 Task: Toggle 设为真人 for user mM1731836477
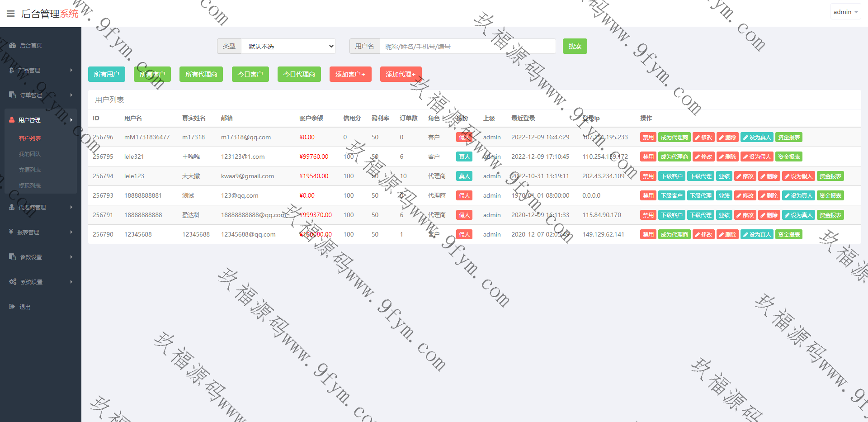click(756, 138)
